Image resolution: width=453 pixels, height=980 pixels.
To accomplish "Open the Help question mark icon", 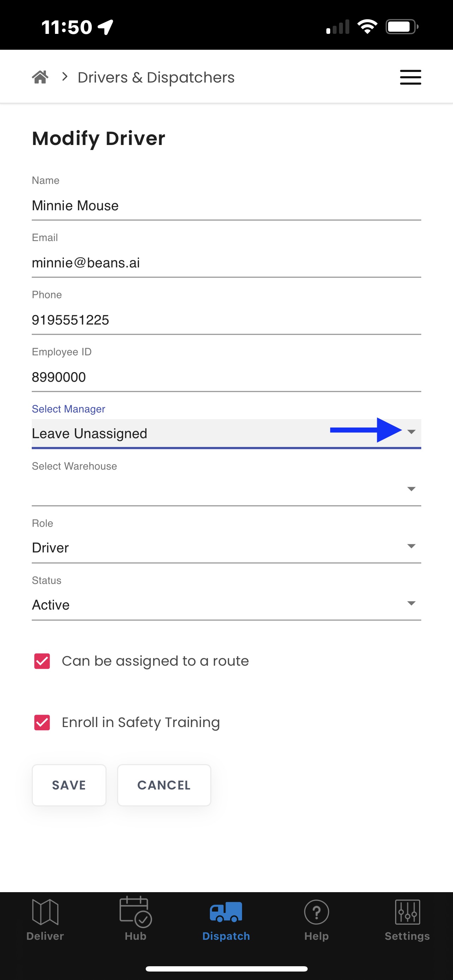I will [316, 912].
